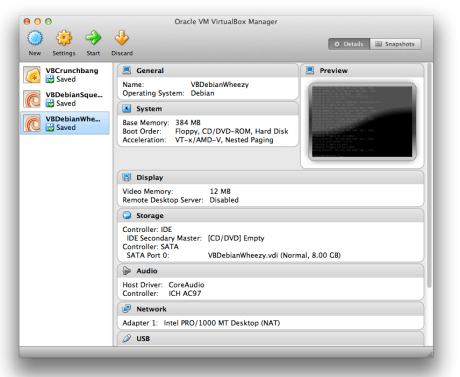This screenshot has width=460, height=377.
Task: Click the Discard saved state icon
Action: tap(122, 38)
